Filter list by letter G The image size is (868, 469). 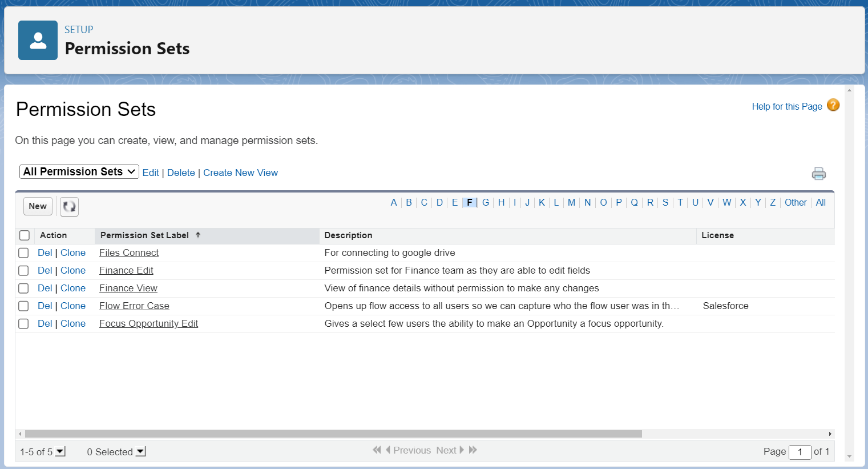[x=486, y=202]
